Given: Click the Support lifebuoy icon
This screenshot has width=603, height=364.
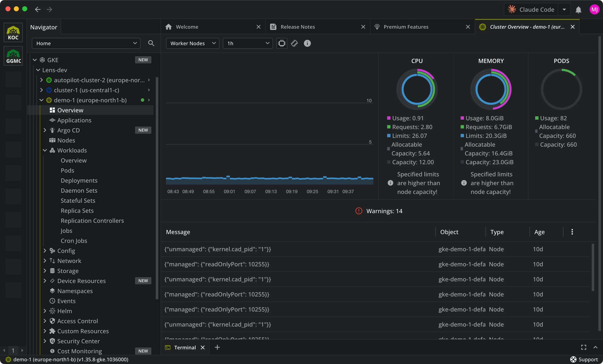Looking at the screenshot, I should pos(573,359).
